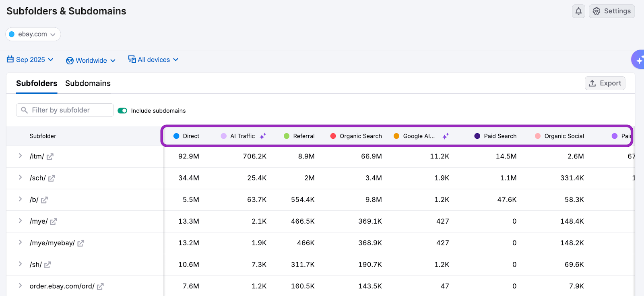The image size is (644, 296).
Task: Click the Filter by subfolder field
Action: [65, 110]
